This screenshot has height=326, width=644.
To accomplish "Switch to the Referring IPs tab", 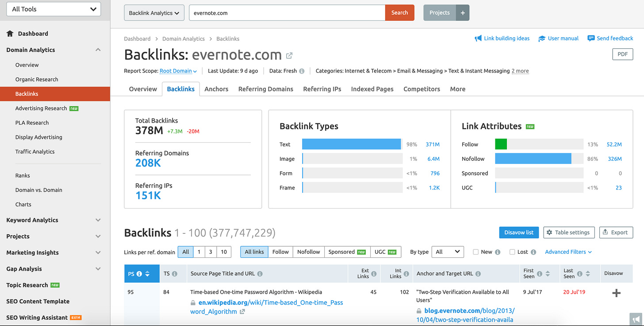I will click(322, 89).
